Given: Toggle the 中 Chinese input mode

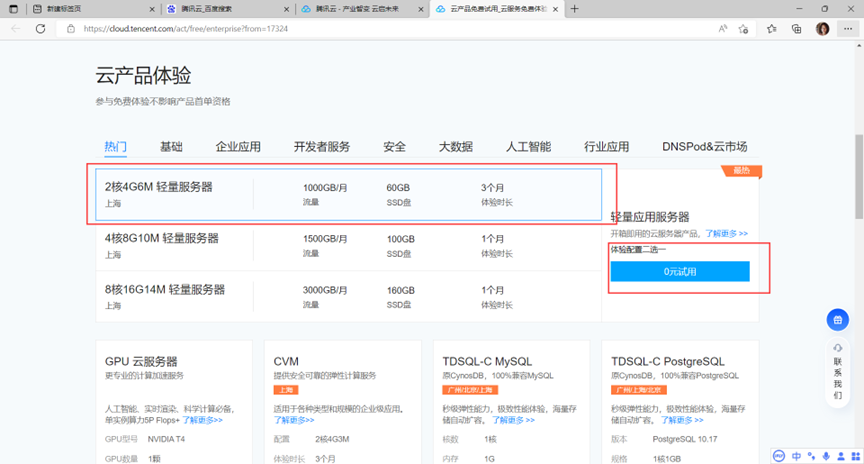Looking at the screenshot, I should (796, 456).
